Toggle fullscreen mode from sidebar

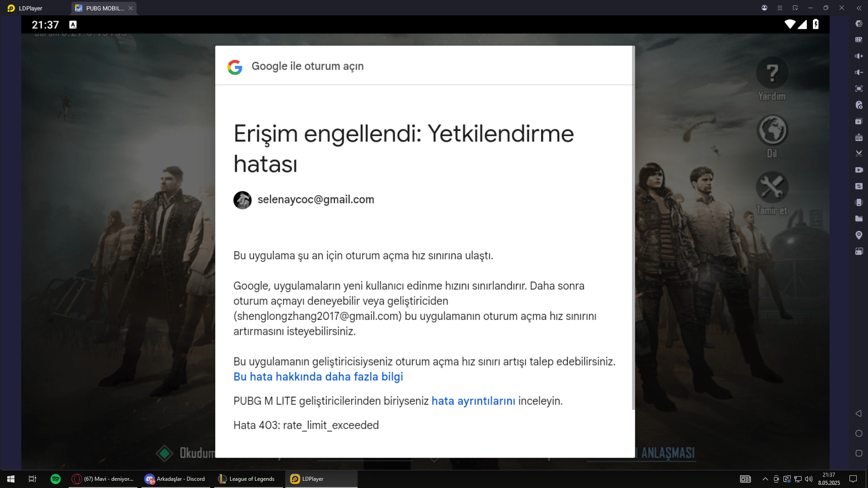[859, 89]
